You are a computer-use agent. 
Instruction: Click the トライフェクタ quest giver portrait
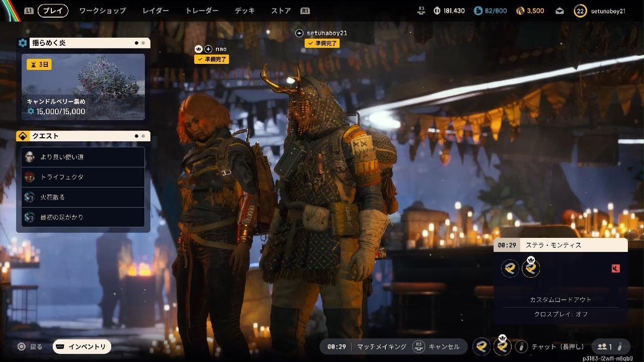click(30, 177)
